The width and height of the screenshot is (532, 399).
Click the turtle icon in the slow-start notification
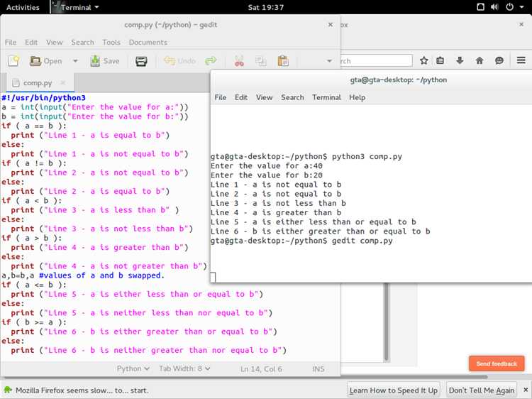tap(8, 390)
